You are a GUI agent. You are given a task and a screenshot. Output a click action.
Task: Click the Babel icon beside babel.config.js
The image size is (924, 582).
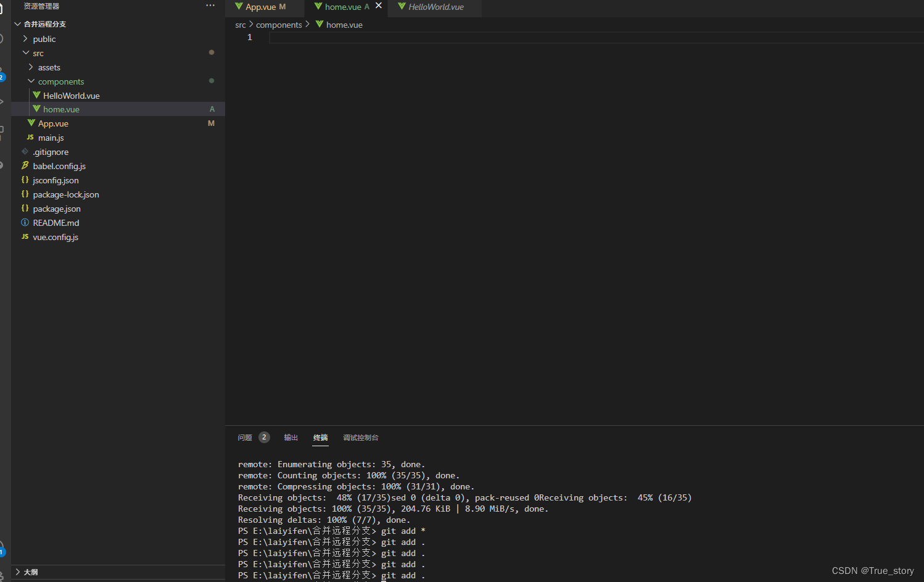pyautogui.click(x=25, y=165)
